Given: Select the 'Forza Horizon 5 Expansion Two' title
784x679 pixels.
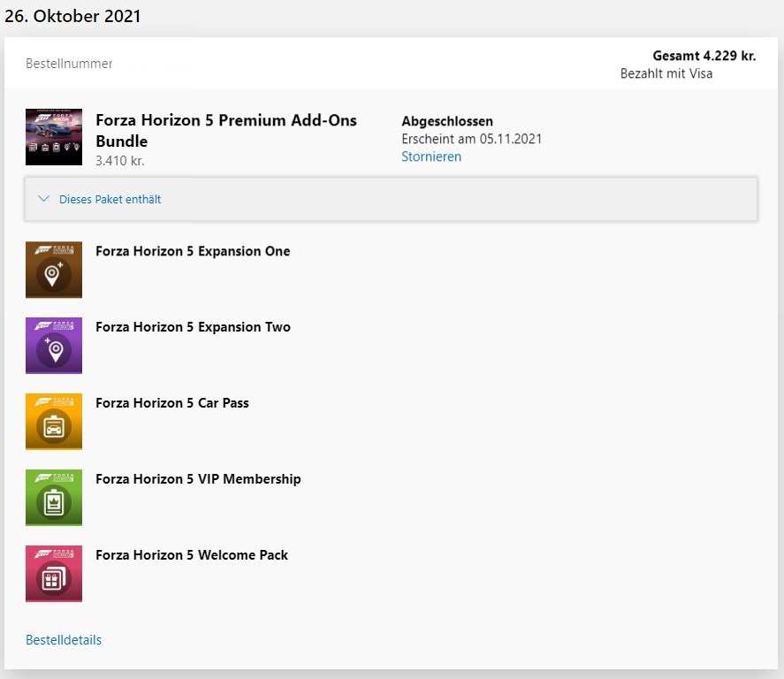Looking at the screenshot, I should (x=193, y=327).
